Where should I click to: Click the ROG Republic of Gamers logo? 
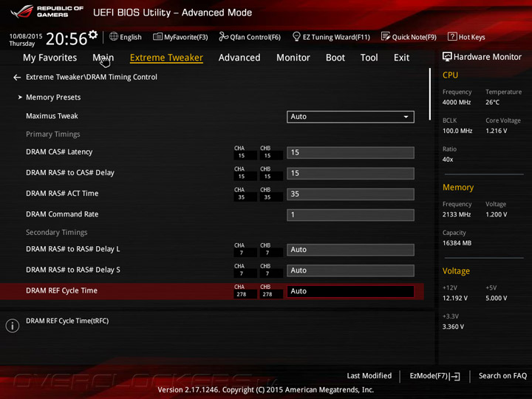coord(47,12)
